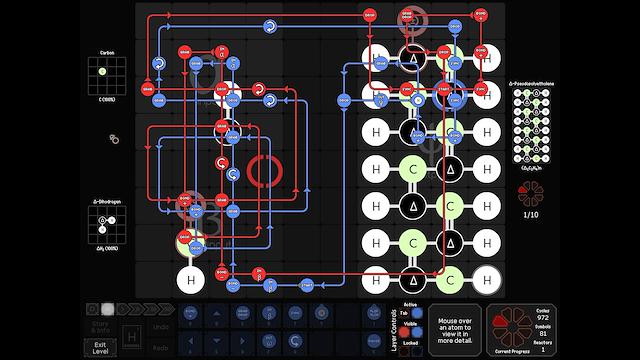Select the Fuse tool in the palette
The image size is (640, 360).
pyautogui.click(x=373, y=341)
